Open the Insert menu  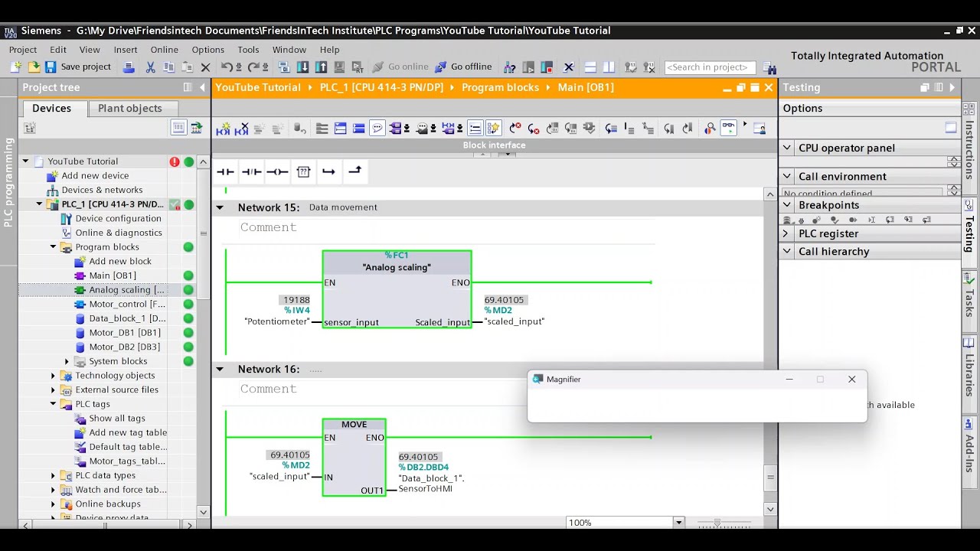(126, 50)
